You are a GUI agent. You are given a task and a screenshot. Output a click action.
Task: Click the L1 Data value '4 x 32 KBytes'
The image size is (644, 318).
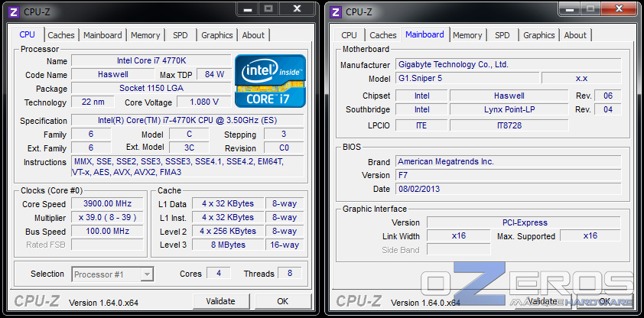pos(228,203)
